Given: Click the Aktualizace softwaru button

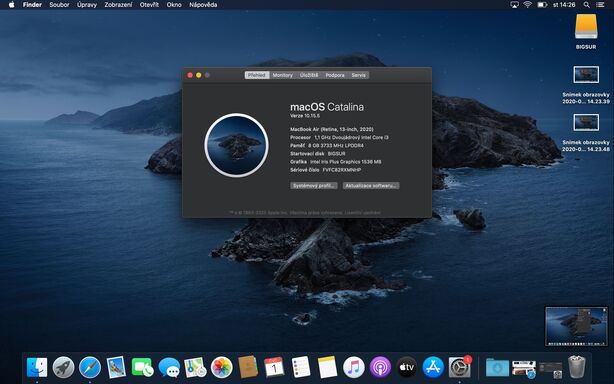Looking at the screenshot, I should [x=371, y=186].
